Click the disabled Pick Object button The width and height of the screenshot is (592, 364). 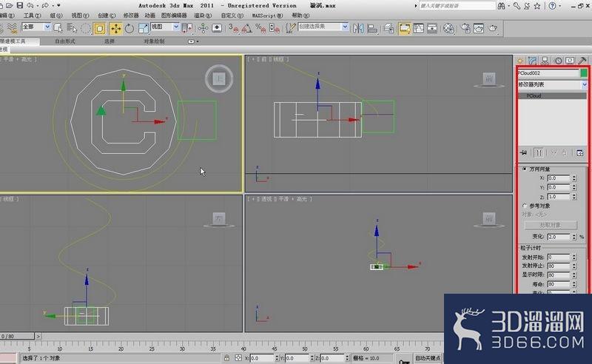pyautogui.click(x=551, y=225)
